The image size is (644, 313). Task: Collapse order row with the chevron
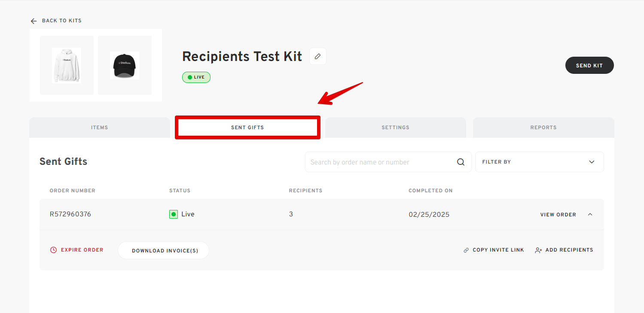(590, 214)
